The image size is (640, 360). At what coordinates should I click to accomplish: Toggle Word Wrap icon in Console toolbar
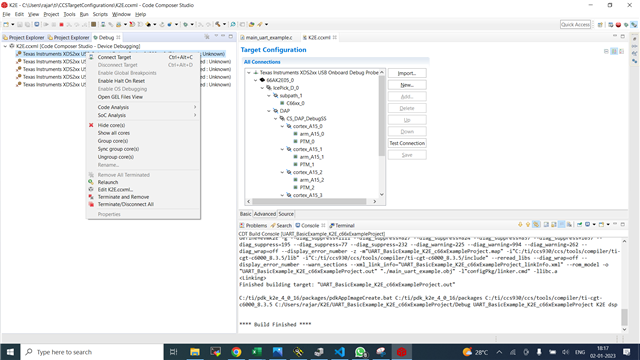pyautogui.click(x=562, y=224)
